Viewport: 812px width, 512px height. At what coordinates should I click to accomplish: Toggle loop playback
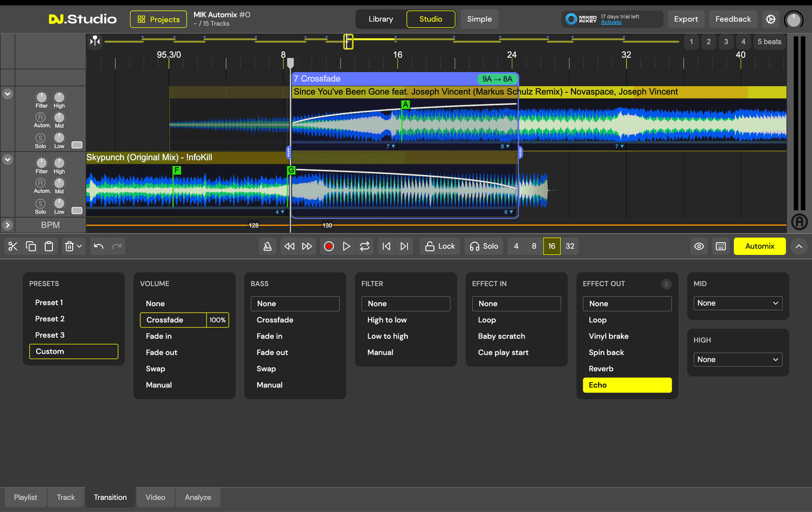365,246
